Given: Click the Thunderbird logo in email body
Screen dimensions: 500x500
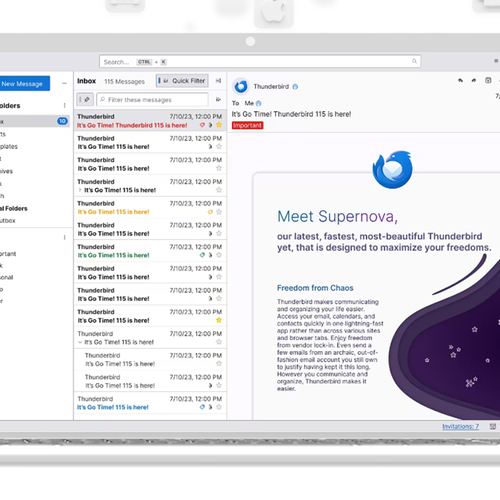Looking at the screenshot, I should (392, 170).
